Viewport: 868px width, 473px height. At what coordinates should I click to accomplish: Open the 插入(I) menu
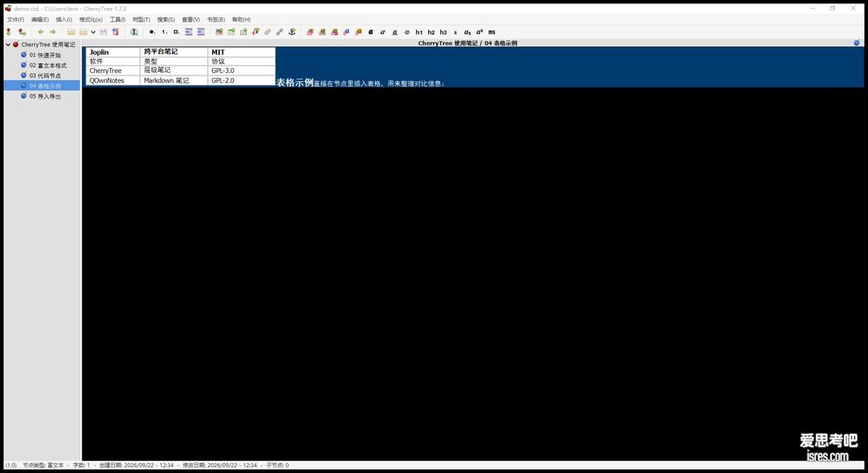coord(64,20)
